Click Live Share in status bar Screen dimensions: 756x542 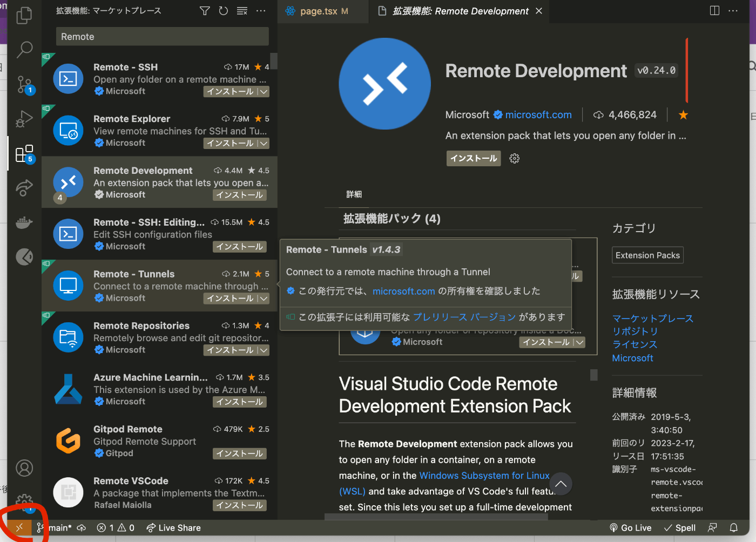[174, 528]
